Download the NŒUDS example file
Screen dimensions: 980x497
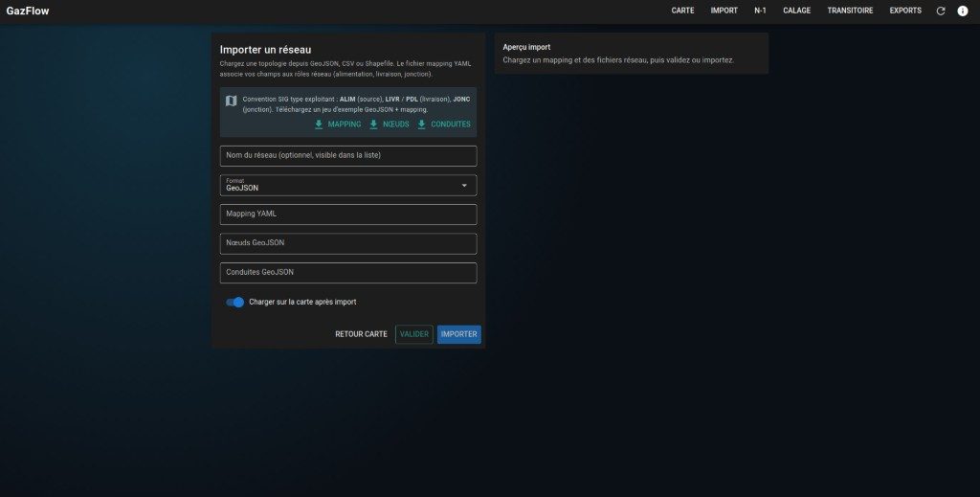point(389,124)
